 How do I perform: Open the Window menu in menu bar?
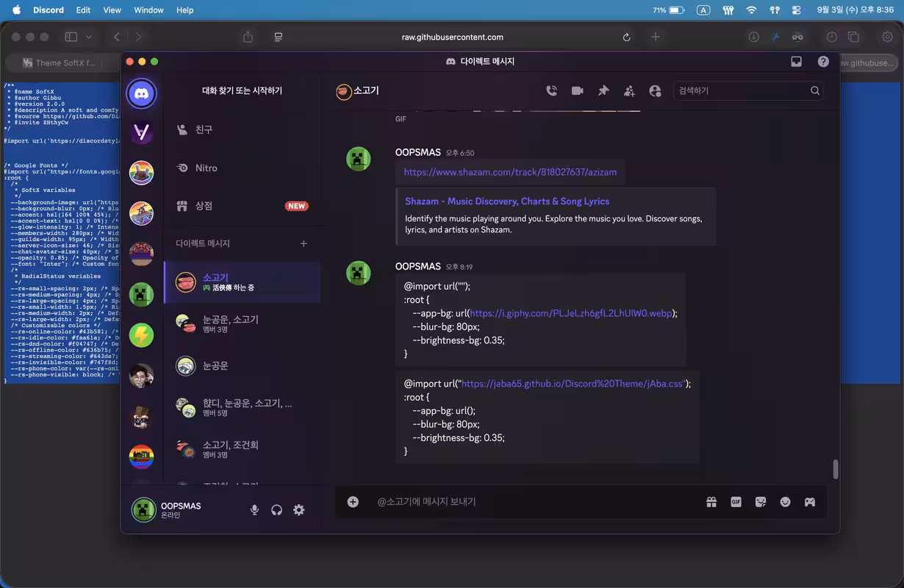[148, 10]
